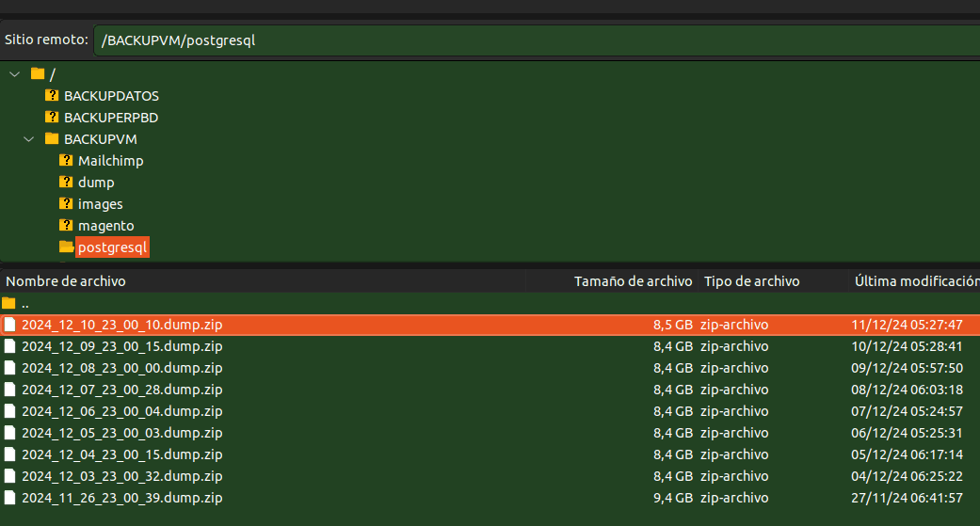
Task: Collapse the BACKUPVM folder node
Action: tap(29, 139)
